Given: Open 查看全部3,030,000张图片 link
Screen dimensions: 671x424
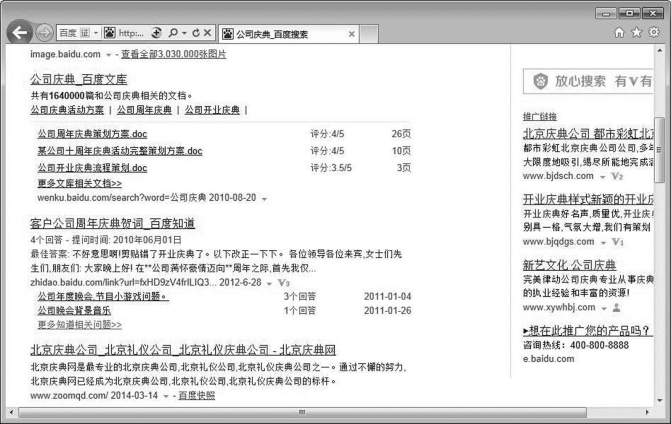Looking at the screenshot, I should coord(173,54).
